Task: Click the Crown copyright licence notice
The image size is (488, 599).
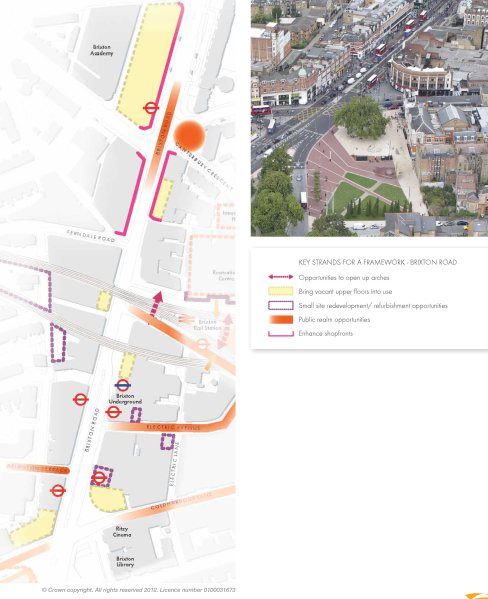Action: click(x=139, y=590)
